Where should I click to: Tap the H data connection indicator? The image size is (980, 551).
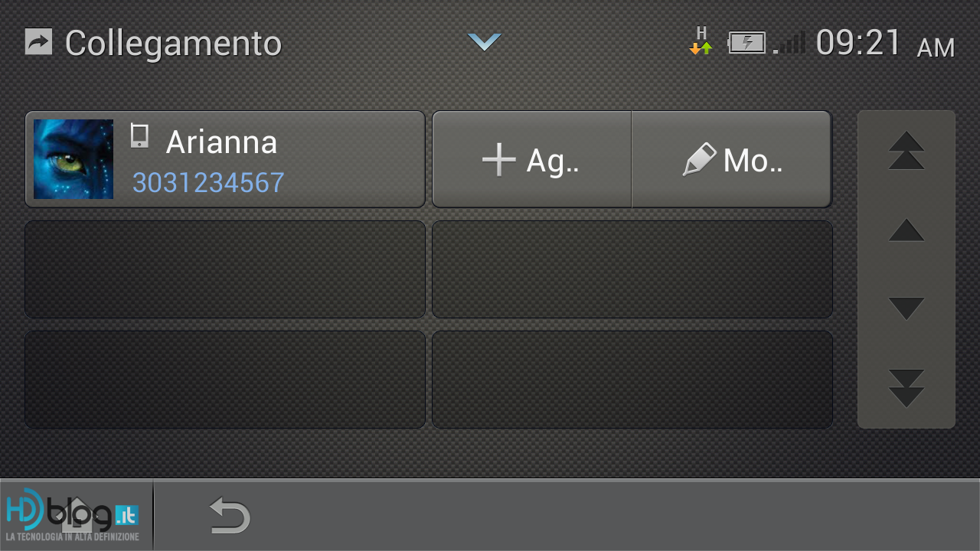click(701, 41)
